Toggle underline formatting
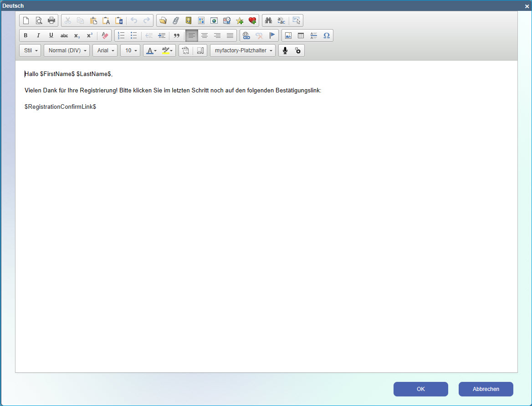 (51, 36)
